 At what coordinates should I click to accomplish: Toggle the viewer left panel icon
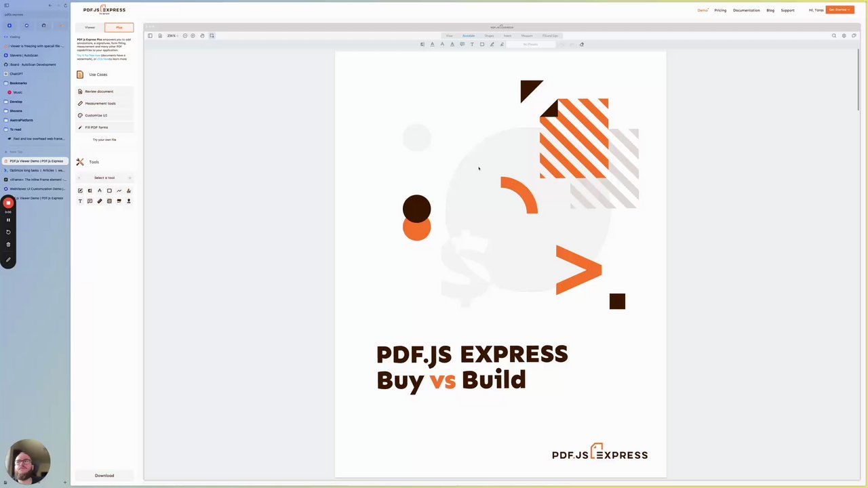[150, 36]
